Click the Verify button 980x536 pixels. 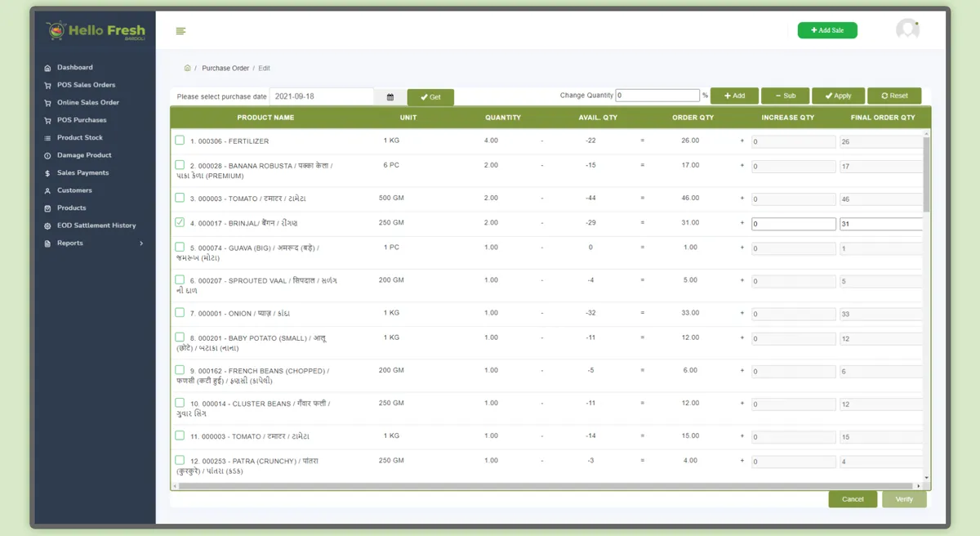904,499
